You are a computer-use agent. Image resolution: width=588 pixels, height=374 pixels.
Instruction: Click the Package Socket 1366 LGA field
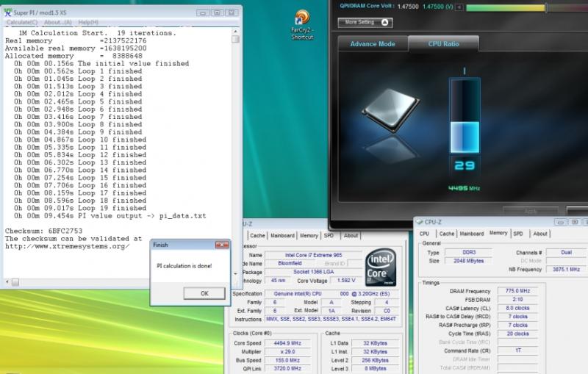[x=314, y=272]
